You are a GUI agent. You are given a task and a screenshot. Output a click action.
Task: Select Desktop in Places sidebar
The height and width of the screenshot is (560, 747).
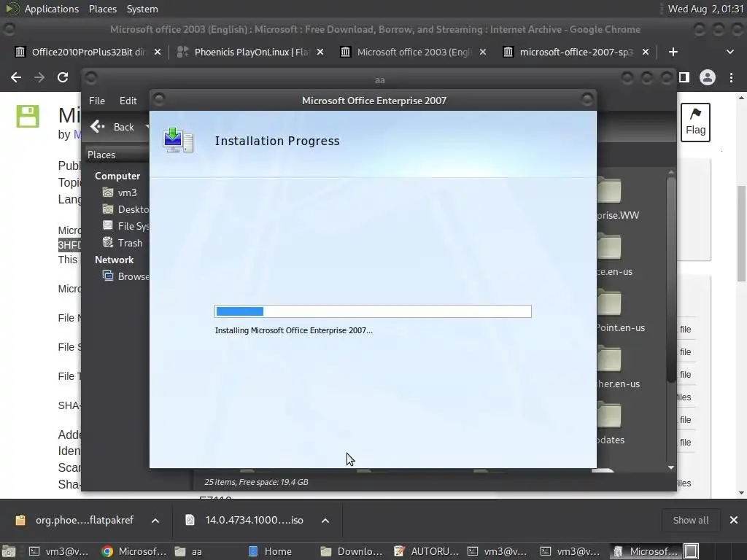(125, 209)
